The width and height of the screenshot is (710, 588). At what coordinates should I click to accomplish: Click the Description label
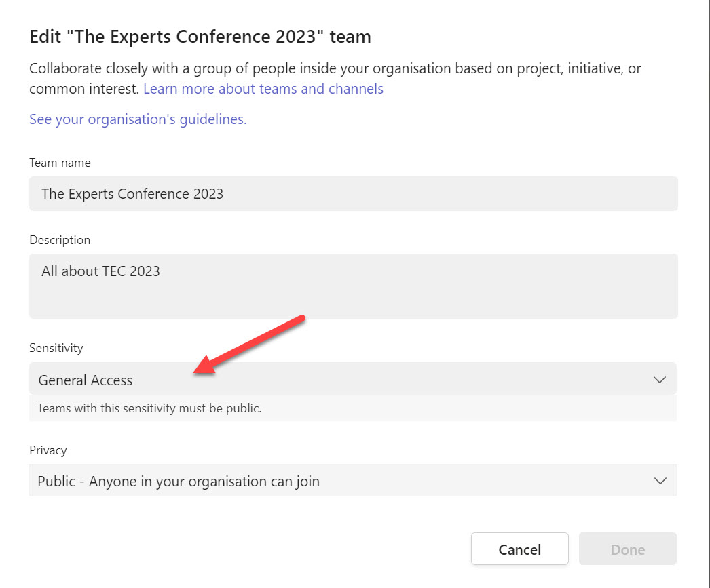[60, 239]
